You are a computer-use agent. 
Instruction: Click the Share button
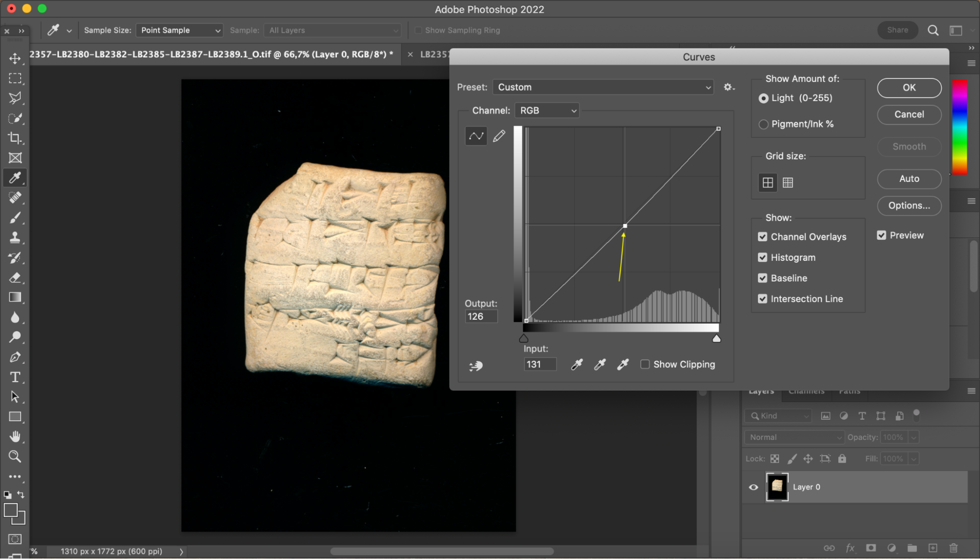(897, 30)
